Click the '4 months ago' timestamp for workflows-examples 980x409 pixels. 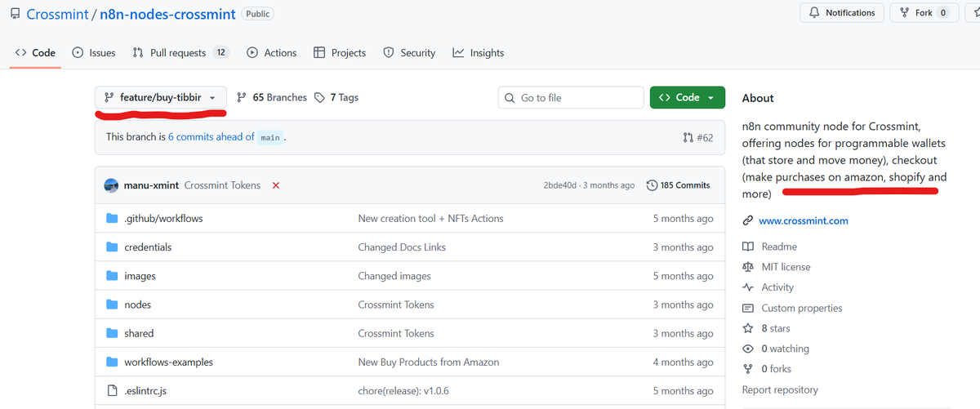(x=683, y=362)
